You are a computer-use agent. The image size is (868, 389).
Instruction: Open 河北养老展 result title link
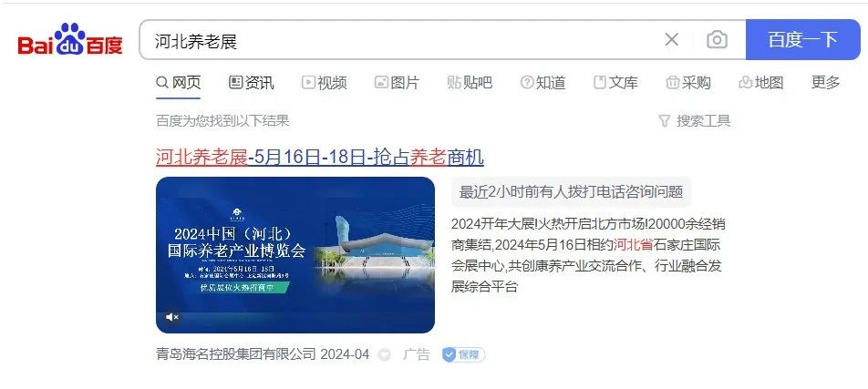click(320, 158)
